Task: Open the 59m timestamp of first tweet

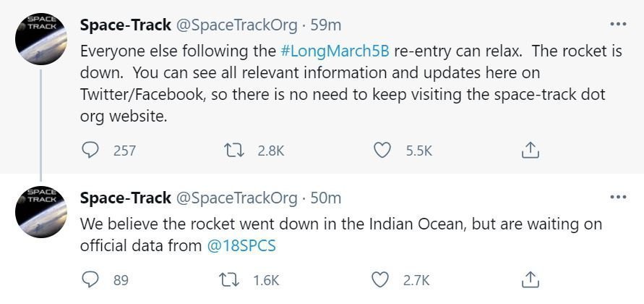Action: point(326,25)
